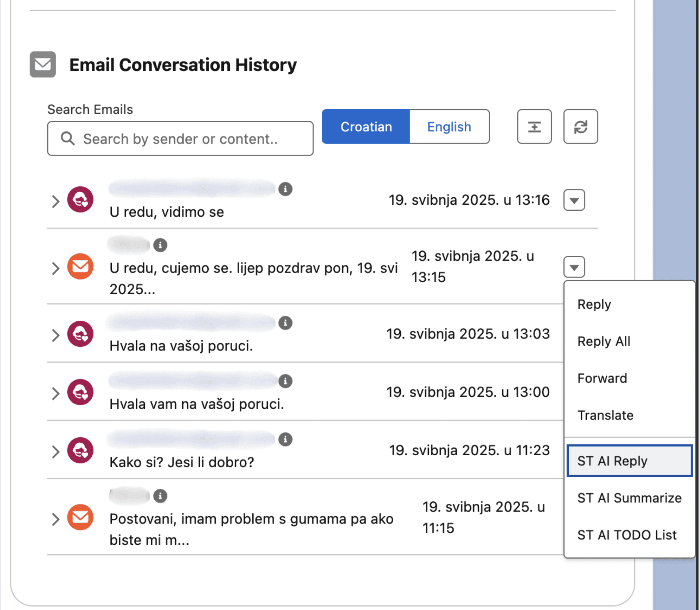Click the info icon beside the top sender
The image size is (700, 610).
pyautogui.click(x=285, y=189)
